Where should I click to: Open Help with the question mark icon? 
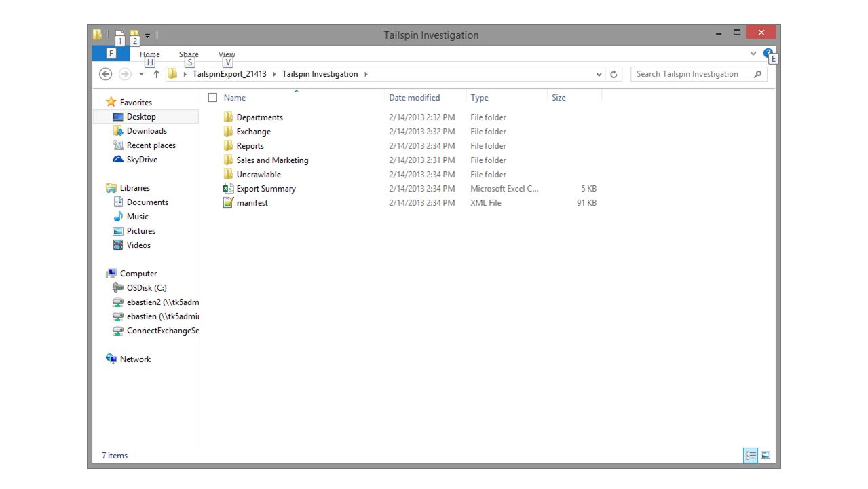tap(768, 53)
